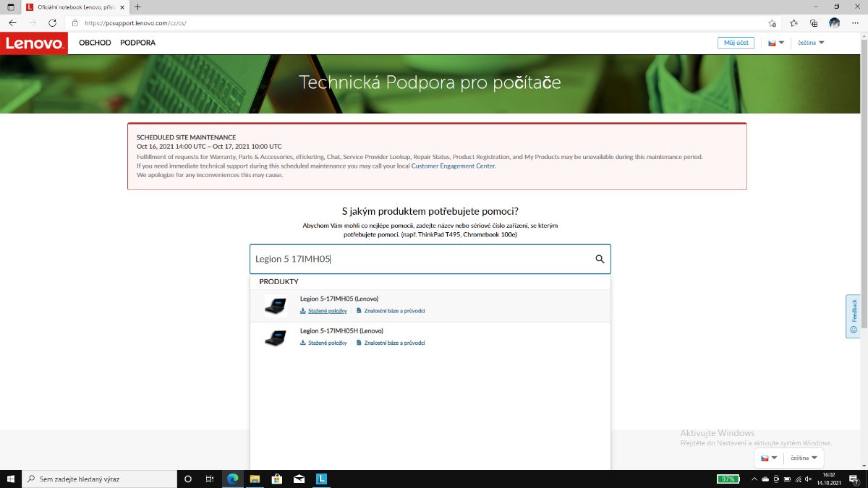
Task: Open čeština language dropdown in header
Action: (x=811, y=43)
